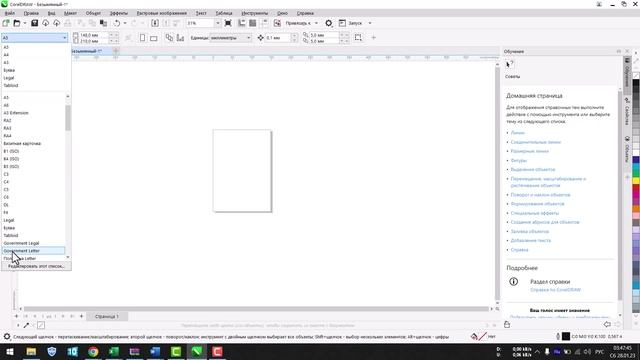Select landscape page orientation
This screenshot has height=360, width=640.
tap(153, 38)
